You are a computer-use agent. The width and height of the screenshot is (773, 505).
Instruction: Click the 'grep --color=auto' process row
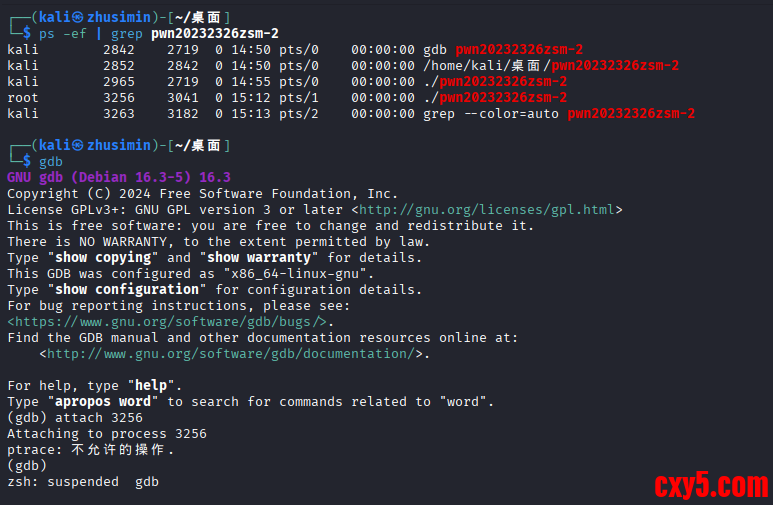350,113
